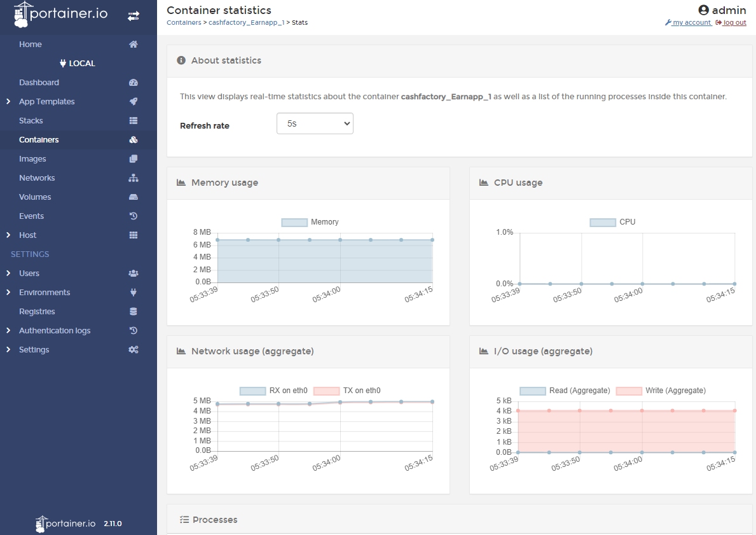Screen dimensions: 756x535
Task: Click the Environments plug icon
Action: [134, 293]
